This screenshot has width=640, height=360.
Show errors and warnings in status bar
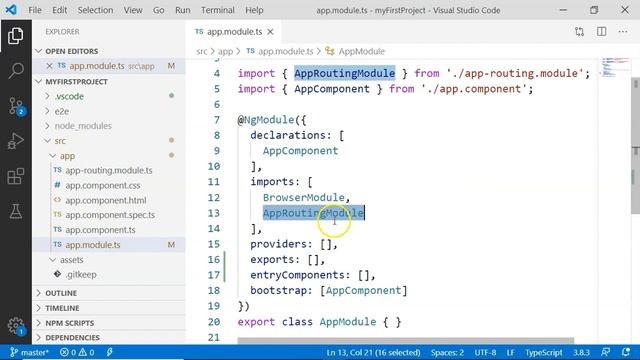(x=77, y=352)
